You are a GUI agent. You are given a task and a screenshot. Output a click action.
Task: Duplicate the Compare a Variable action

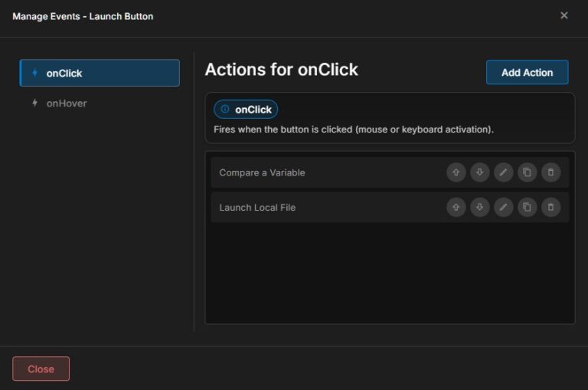(527, 172)
